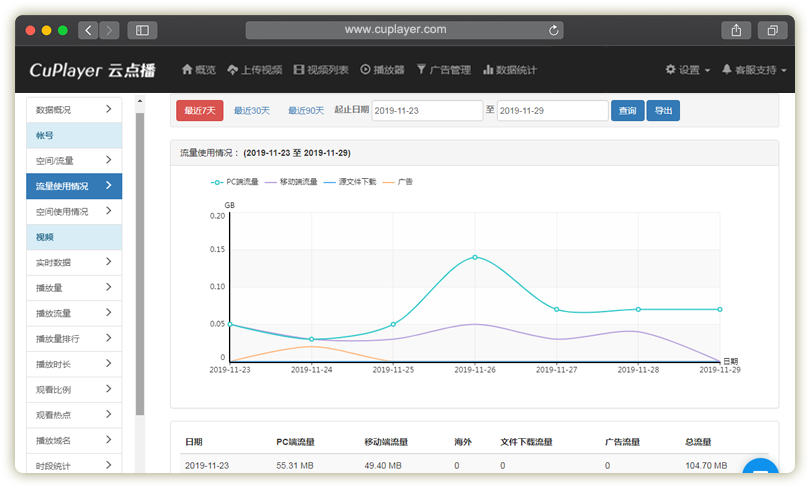
Task: Click the 导出 export button
Action: tap(663, 111)
